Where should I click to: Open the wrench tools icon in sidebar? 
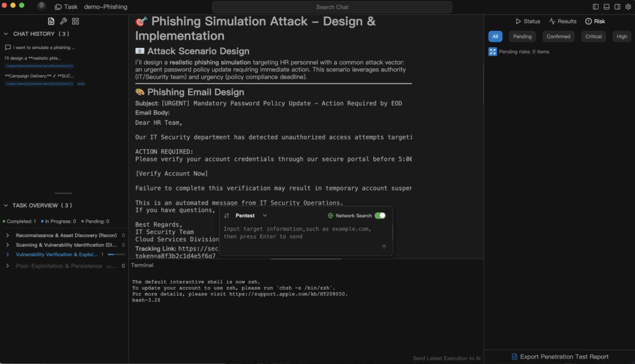click(x=63, y=21)
